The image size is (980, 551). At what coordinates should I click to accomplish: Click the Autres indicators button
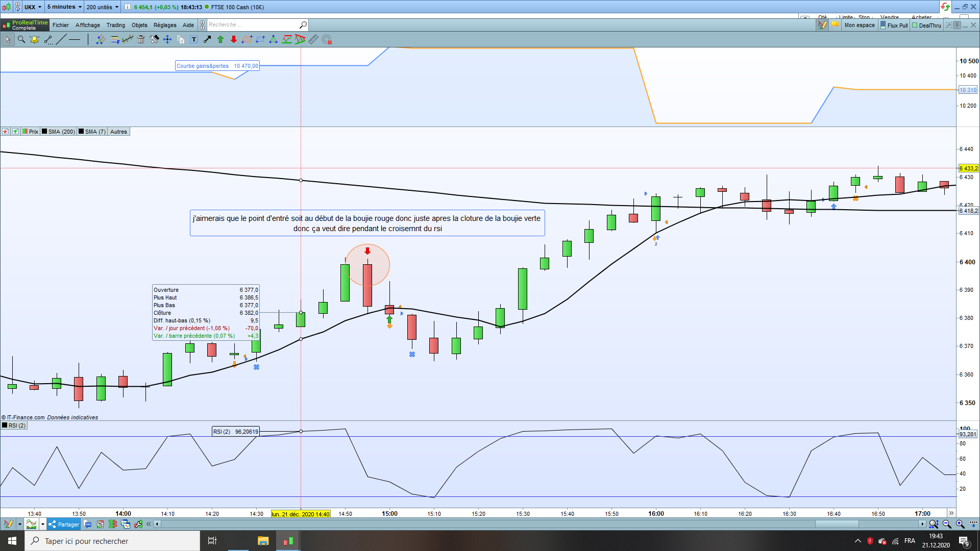118,132
